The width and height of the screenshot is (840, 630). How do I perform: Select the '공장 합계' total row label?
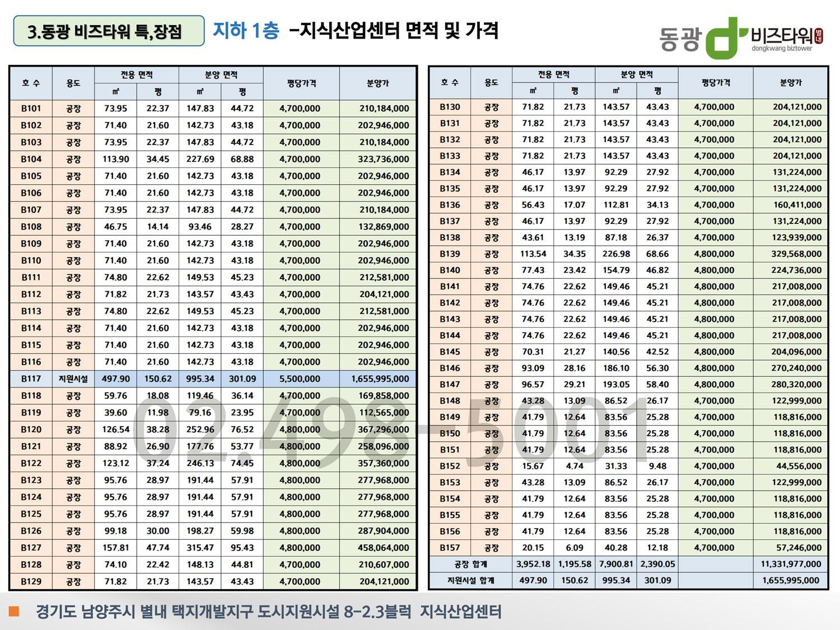pos(471,564)
